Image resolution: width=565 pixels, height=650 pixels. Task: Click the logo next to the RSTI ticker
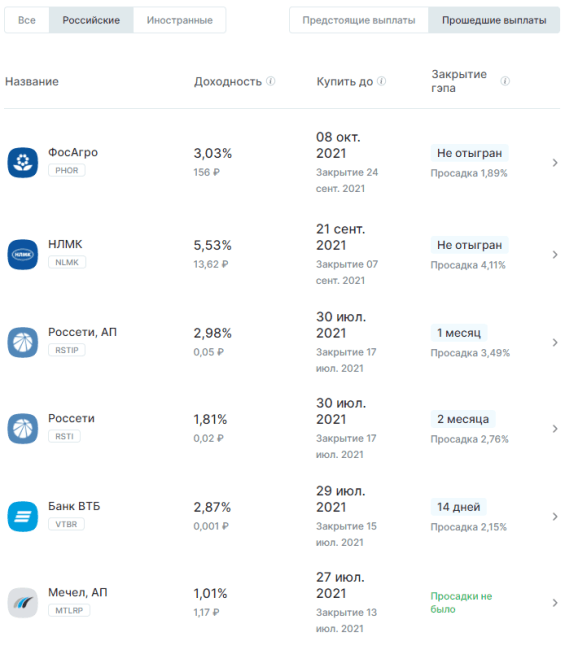[x=23, y=429]
